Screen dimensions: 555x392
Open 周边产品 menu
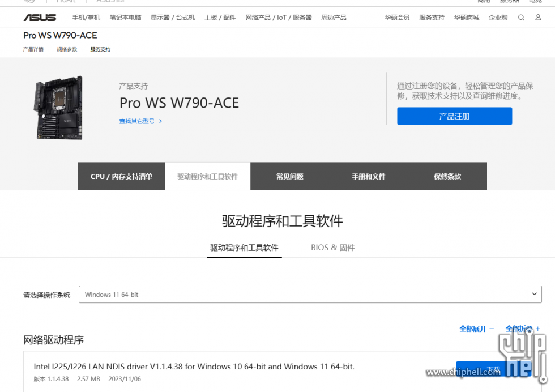334,18
